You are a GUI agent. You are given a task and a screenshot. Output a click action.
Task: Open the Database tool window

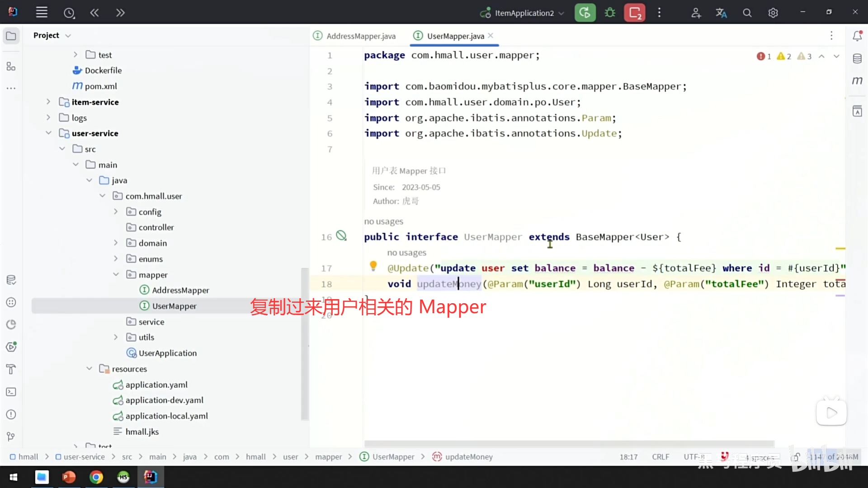[857, 58]
